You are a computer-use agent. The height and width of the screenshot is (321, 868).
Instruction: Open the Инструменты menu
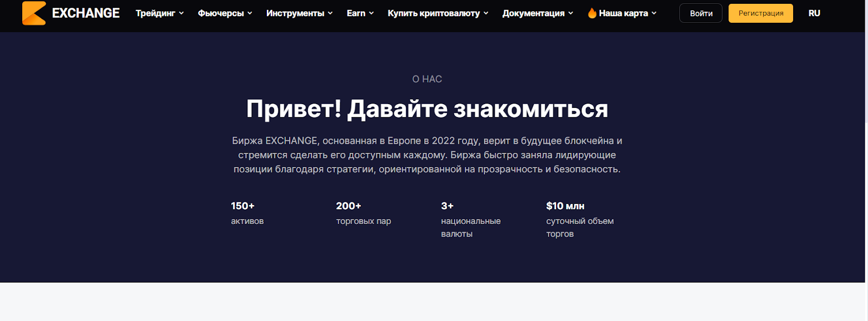pos(295,13)
